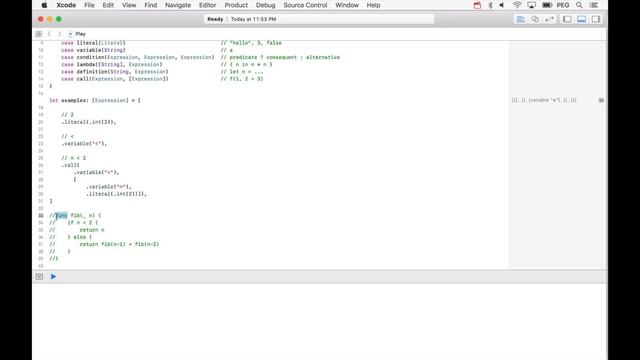Open the volume control in the menu bar
The image size is (640, 360).
point(502,5)
